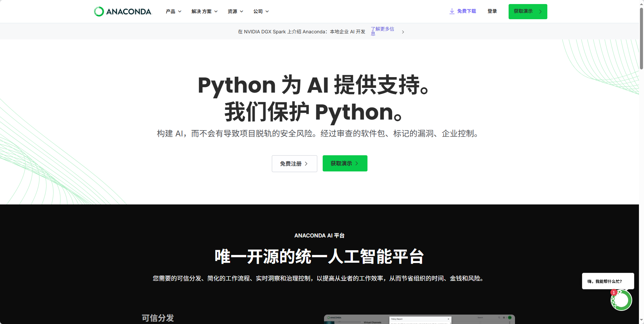Click the 免费注册 button

(294, 163)
